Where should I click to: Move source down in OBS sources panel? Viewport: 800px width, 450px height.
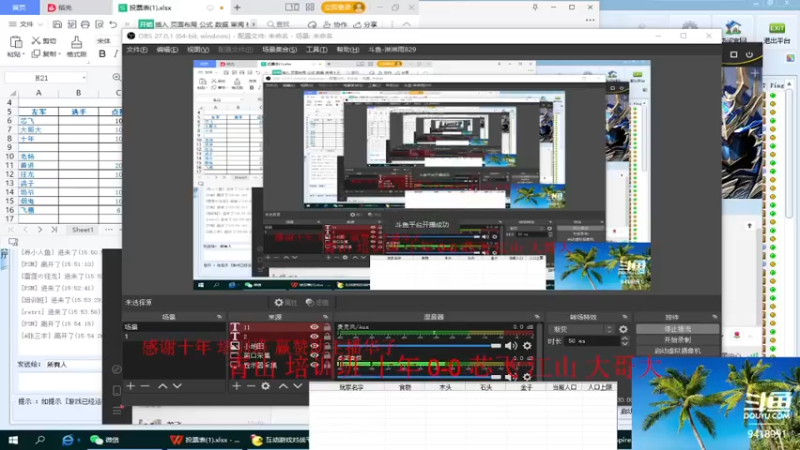pyautogui.click(x=297, y=386)
